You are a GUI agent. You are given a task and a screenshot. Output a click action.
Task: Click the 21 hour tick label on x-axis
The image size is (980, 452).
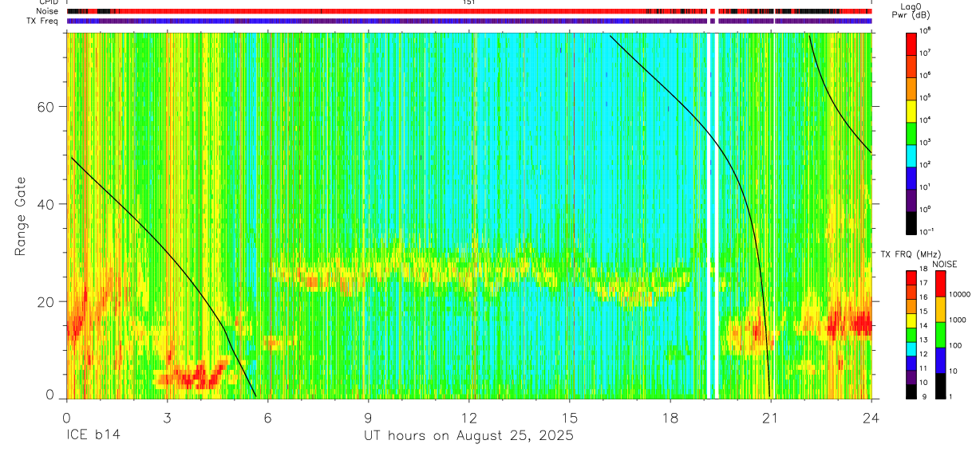coord(771,417)
